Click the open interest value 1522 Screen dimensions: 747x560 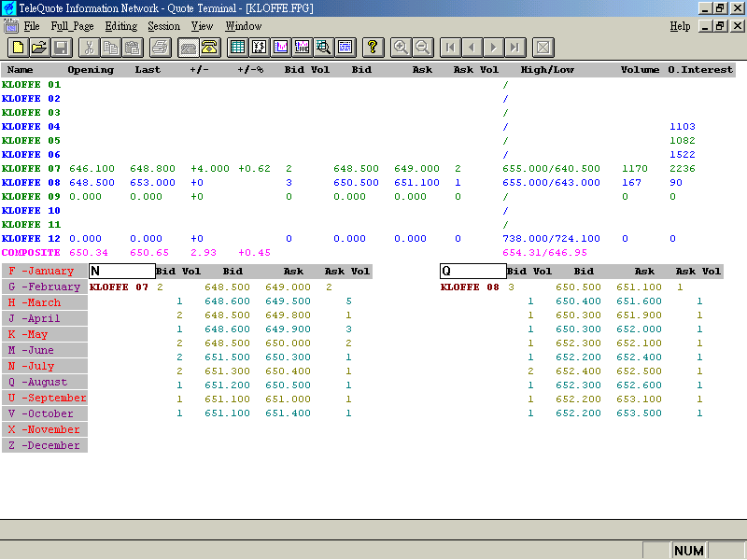683,154
